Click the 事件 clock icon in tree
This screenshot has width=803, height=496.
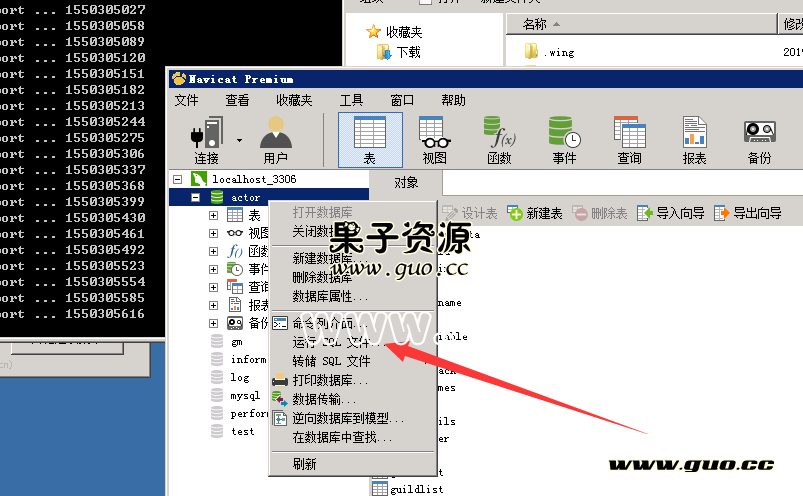235,269
